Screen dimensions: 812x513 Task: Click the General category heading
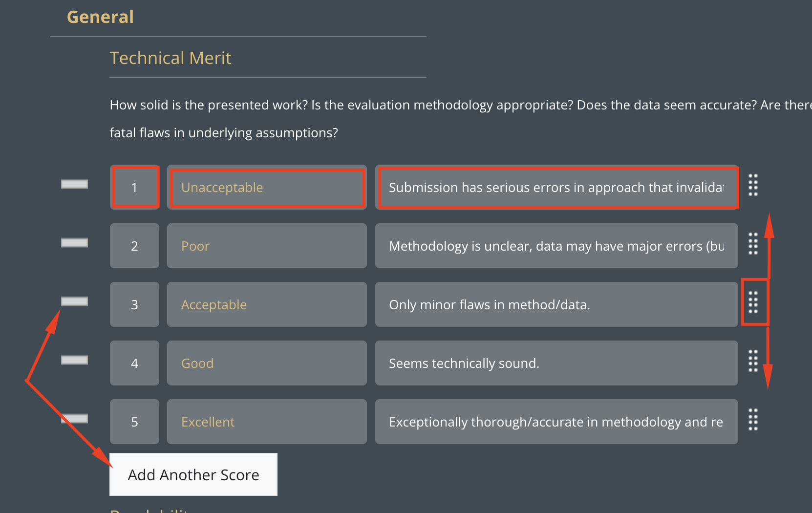pyautogui.click(x=100, y=17)
